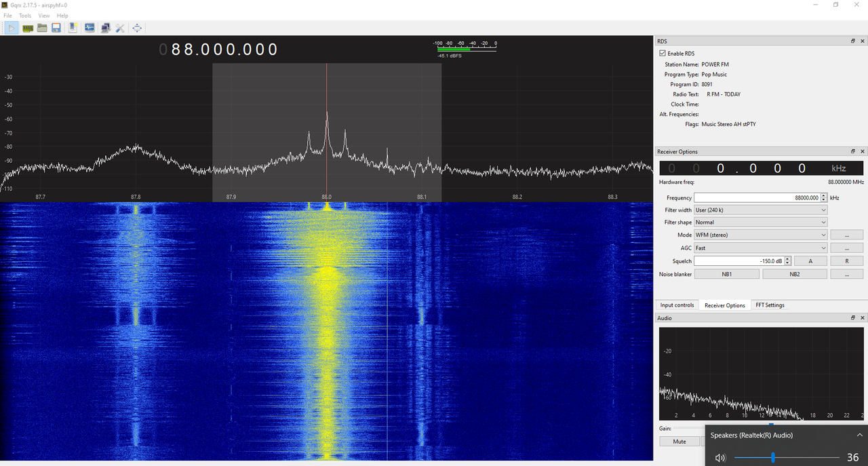Click the Squelch value field
The image size is (868, 466).
[739, 261]
